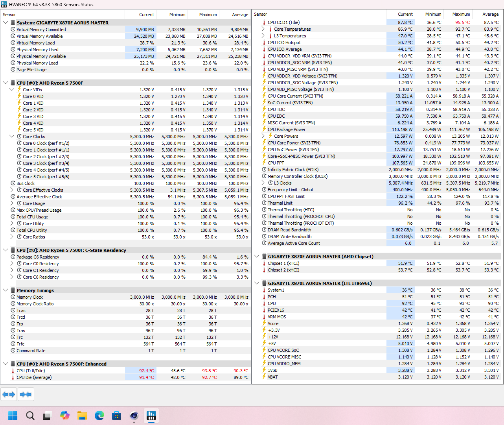Select the Frequency Limit - Global row label
The height and width of the screenshot is (425, 504).
290,190
